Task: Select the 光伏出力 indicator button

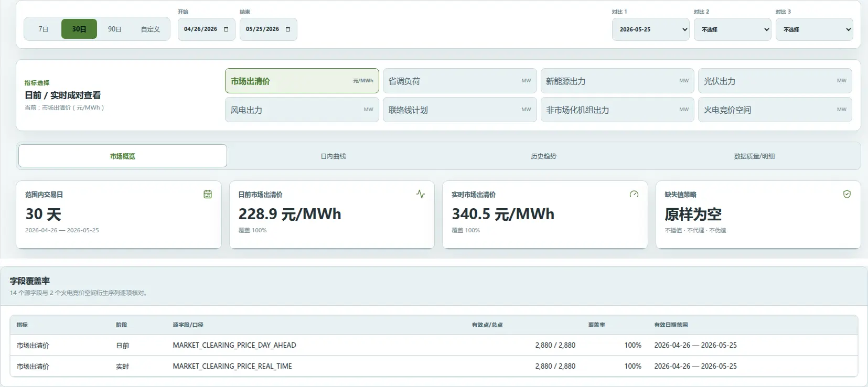Action: 775,81
